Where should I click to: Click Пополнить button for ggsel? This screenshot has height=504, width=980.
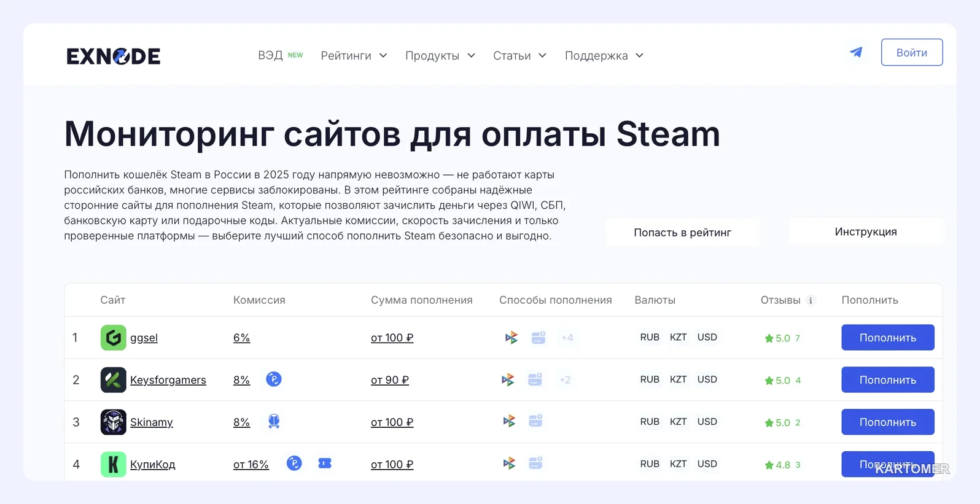click(x=888, y=338)
